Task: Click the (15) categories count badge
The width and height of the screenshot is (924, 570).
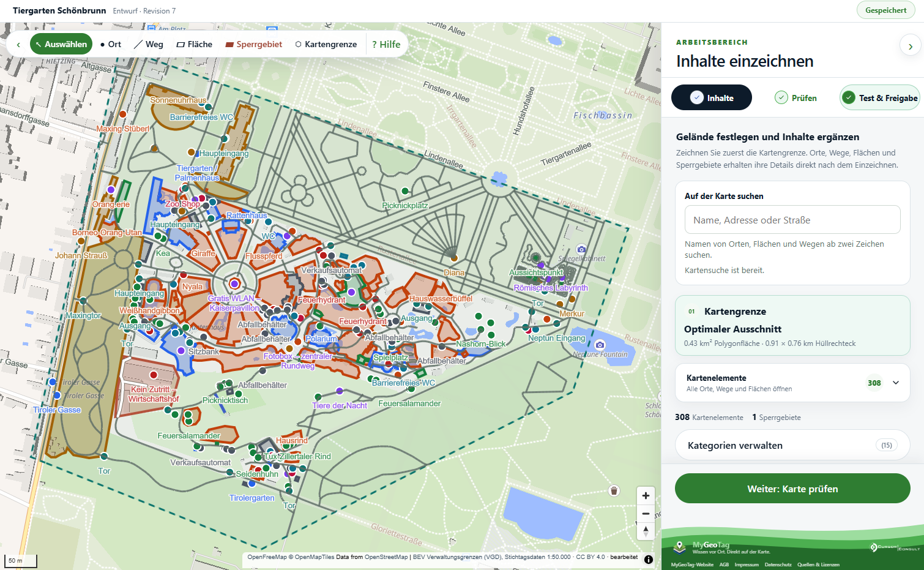Action: pyautogui.click(x=887, y=445)
